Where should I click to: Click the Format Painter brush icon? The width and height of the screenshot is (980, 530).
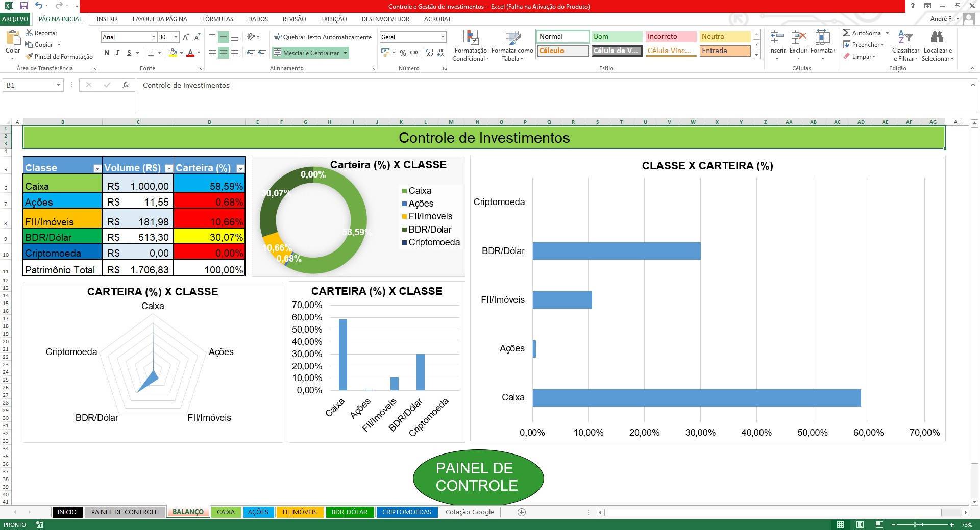click(x=30, y=56)
